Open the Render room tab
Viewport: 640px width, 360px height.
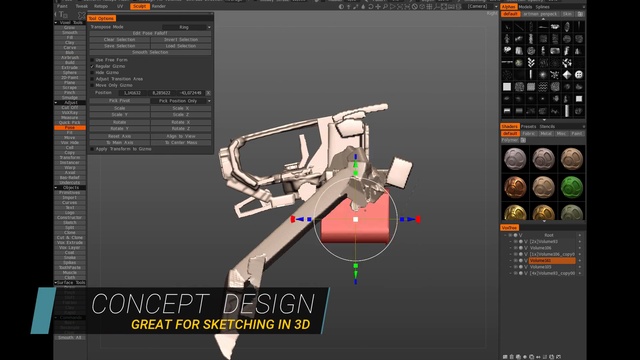(x=159, y=6)
